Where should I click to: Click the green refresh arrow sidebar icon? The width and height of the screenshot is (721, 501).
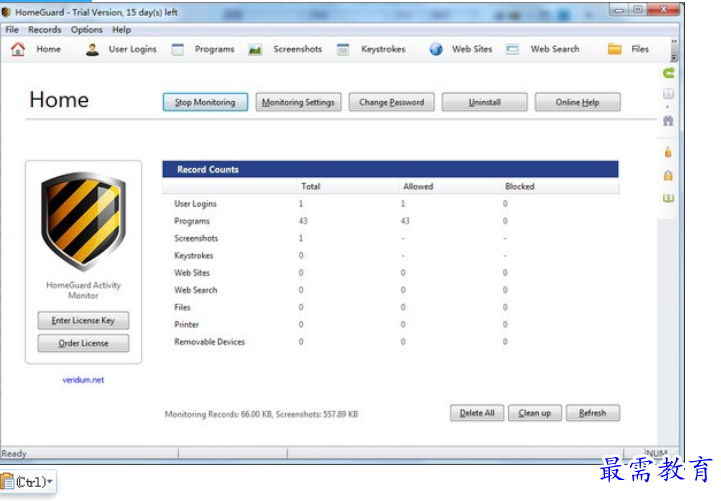669,73
